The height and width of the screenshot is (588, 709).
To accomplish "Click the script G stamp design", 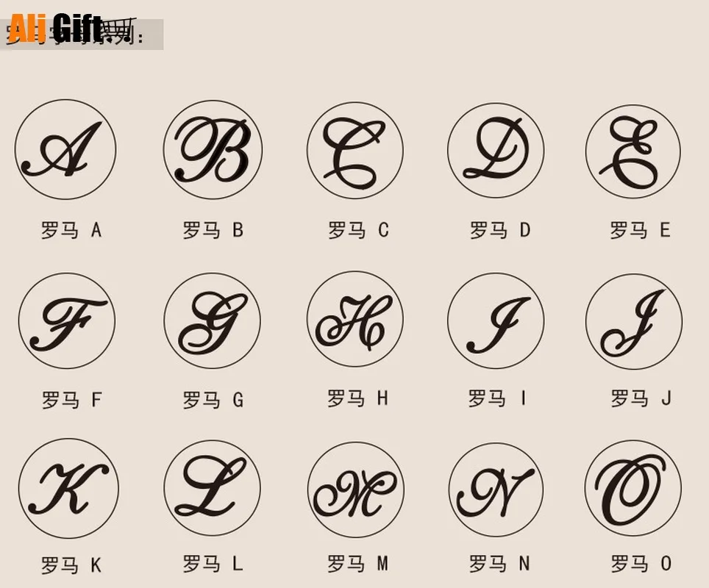I will tap(212, 320).
